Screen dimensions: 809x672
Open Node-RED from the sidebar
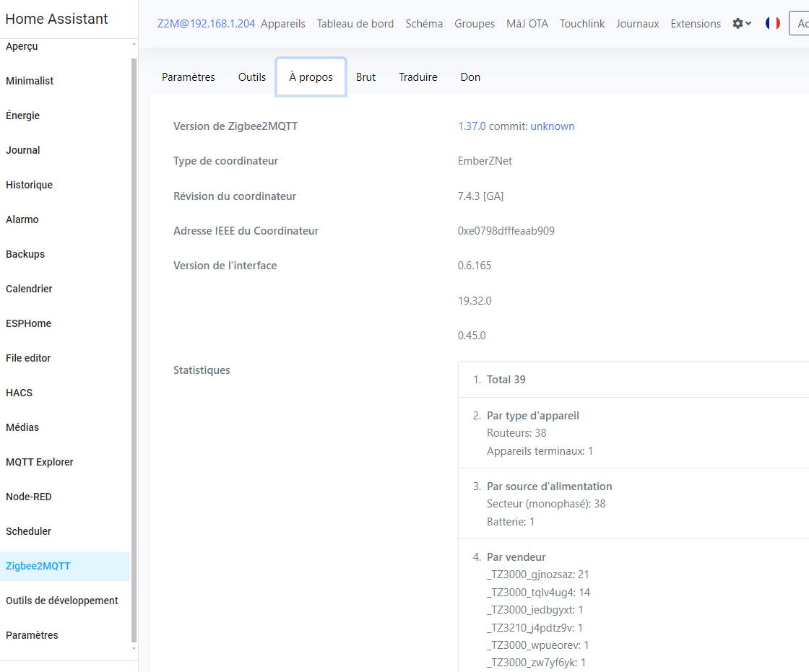29,497
